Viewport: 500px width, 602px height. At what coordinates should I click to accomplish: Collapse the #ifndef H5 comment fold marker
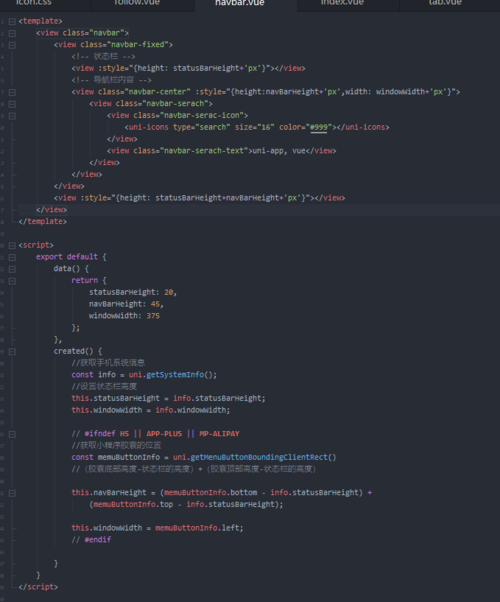12,434
